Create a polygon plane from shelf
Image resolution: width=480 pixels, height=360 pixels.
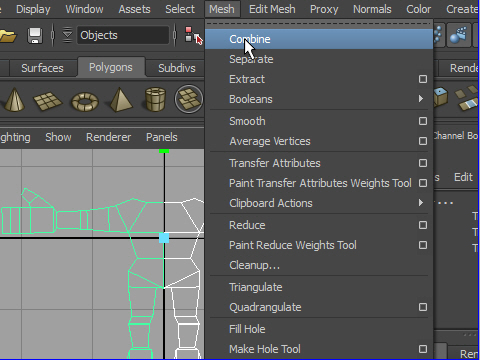48,101
